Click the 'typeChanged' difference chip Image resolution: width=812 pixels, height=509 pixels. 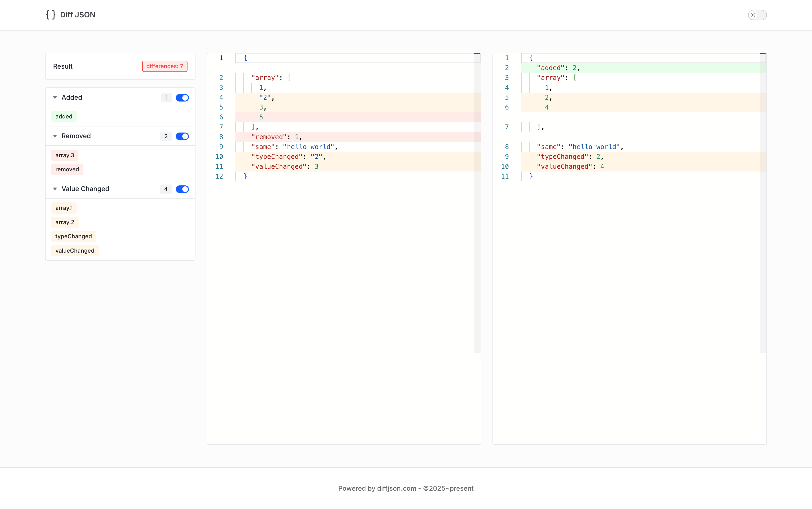point(73,236)
